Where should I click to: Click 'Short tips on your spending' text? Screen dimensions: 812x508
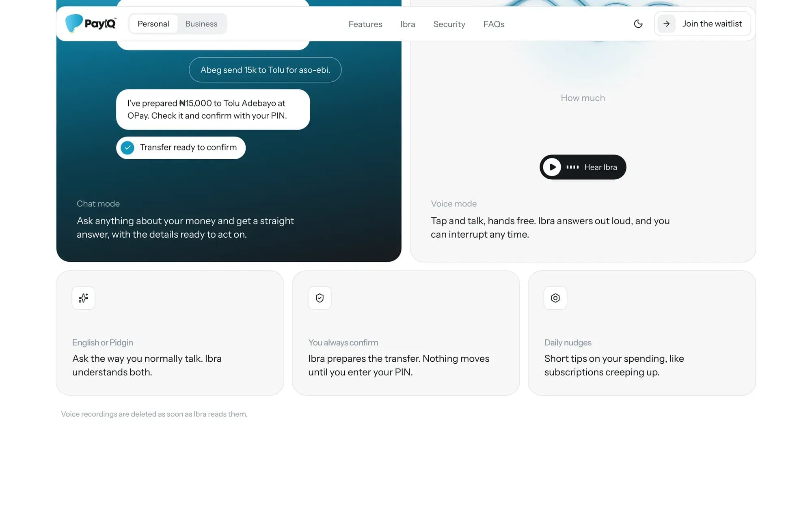(614, 365)
